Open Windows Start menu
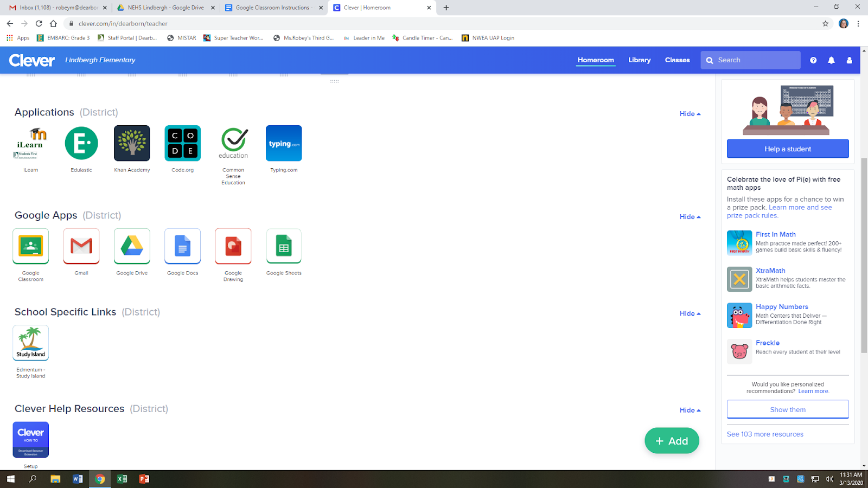The width and height of the screenshot is (868, 488). coord(11,479)
